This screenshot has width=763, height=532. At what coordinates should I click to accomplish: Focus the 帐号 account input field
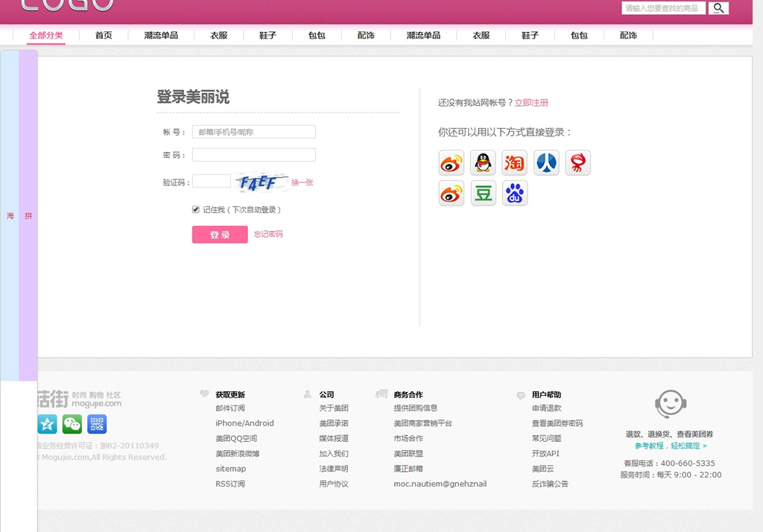click(x=253, y=132)
